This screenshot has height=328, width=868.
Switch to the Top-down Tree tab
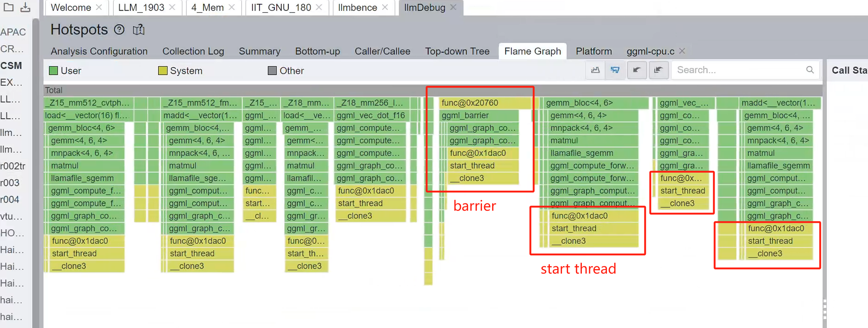[457, 51]
